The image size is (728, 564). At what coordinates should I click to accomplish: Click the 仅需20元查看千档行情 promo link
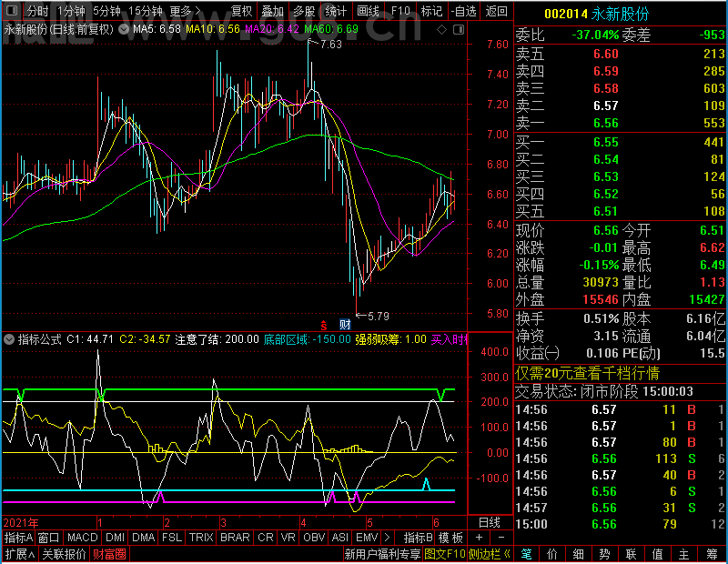pyautogui.click(x=587, y=373)
